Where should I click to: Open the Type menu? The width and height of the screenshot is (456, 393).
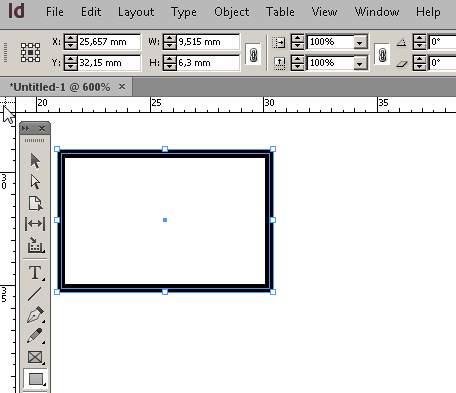coord(184,12)
